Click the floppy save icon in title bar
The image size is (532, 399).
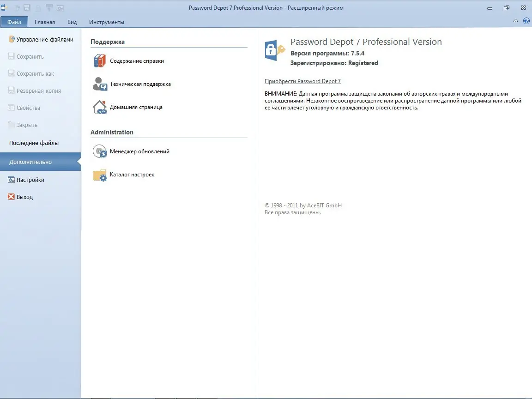(27, 7)
